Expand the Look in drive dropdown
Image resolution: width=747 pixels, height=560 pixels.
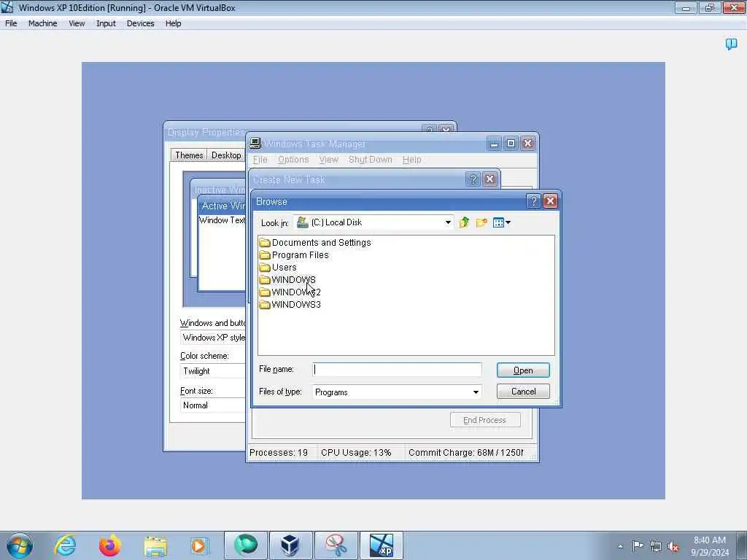click(x=448, y=222)
